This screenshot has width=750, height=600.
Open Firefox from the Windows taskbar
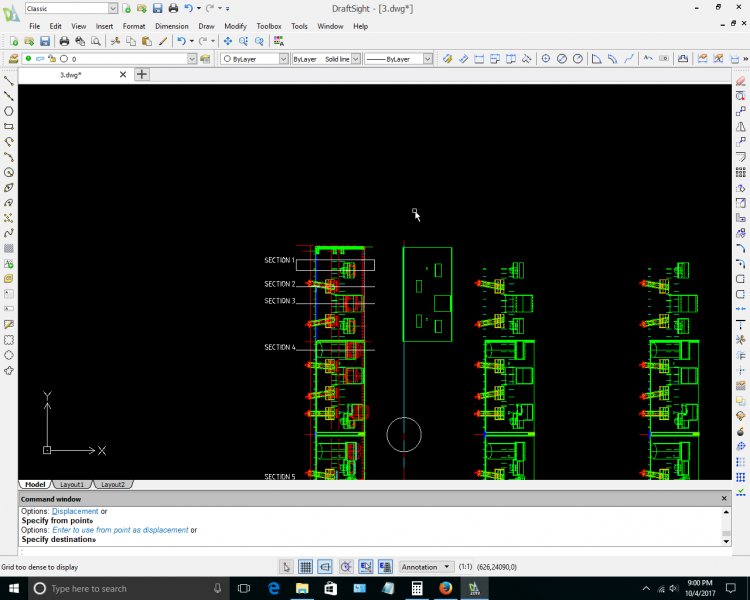click(x=445, y=588)
